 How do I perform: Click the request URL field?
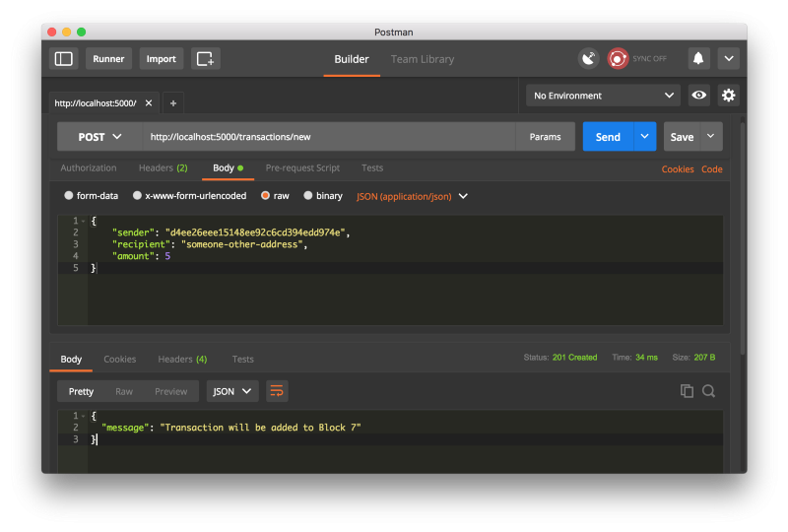(x=330, y=137)
